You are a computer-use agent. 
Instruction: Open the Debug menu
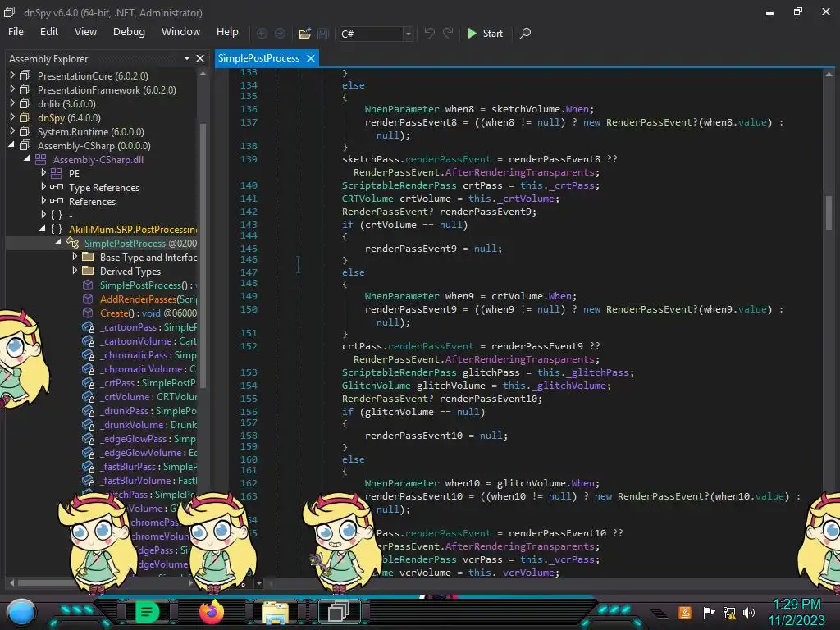pos(129,32)
